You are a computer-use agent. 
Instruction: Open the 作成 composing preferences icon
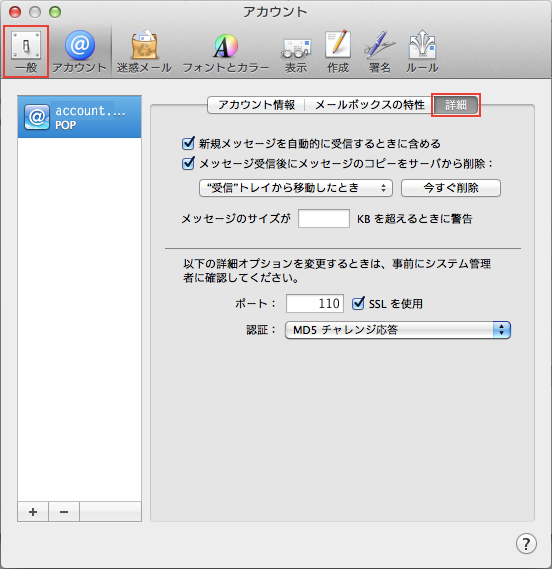click(338, 52)
